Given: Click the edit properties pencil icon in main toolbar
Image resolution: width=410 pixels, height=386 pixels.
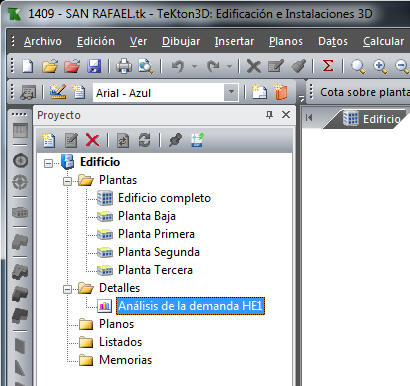Looking at the screenshot, I should (x=276, y=66).
